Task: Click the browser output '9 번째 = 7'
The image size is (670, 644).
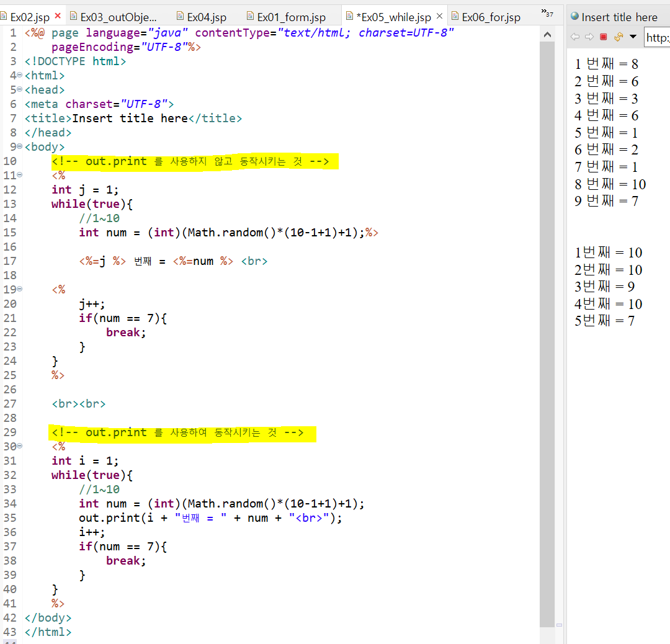Action: coord(606,201)
